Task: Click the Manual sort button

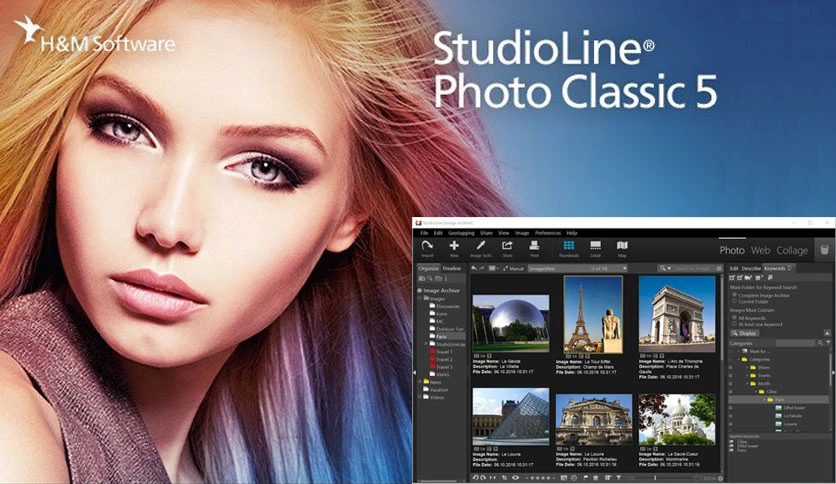Action: [513, 269]
